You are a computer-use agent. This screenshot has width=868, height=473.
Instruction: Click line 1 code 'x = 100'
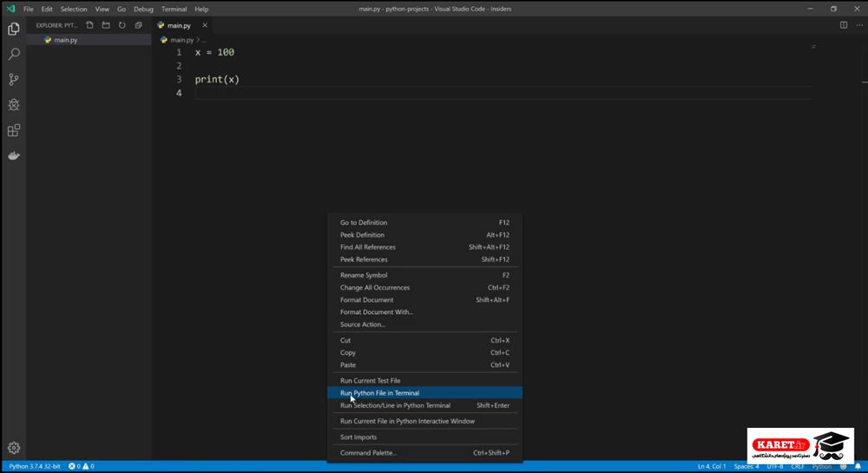214,52
